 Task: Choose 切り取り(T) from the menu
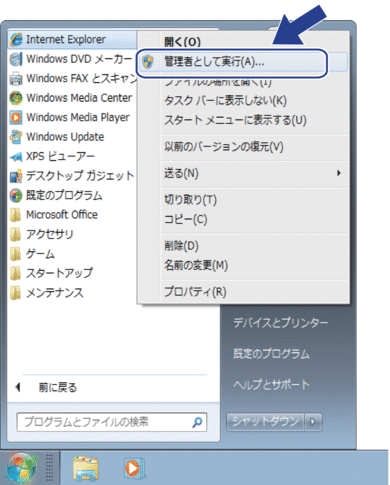tap(190, 200)
